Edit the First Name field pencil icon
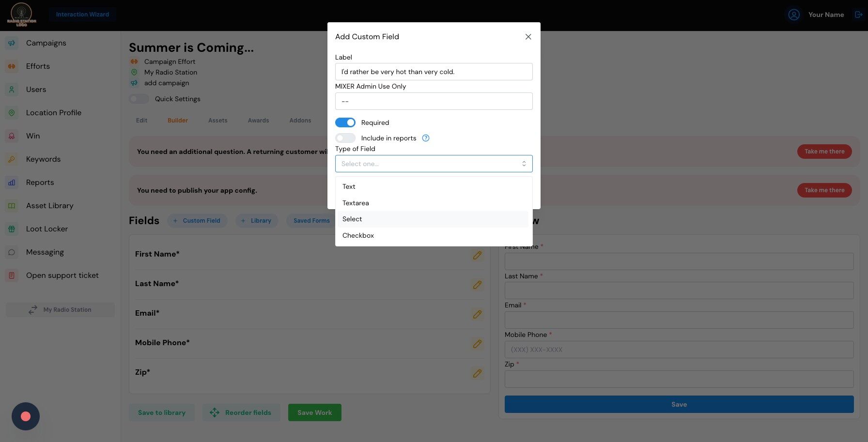The height and width of the screenshot is (442, 868). click(477, 255)
